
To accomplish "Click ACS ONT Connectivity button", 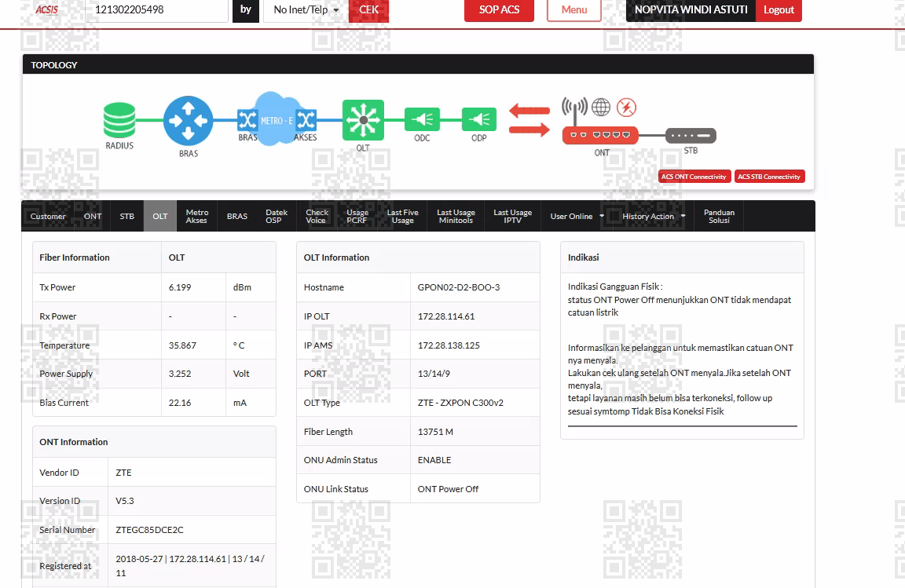I will (x=694, y=177).
